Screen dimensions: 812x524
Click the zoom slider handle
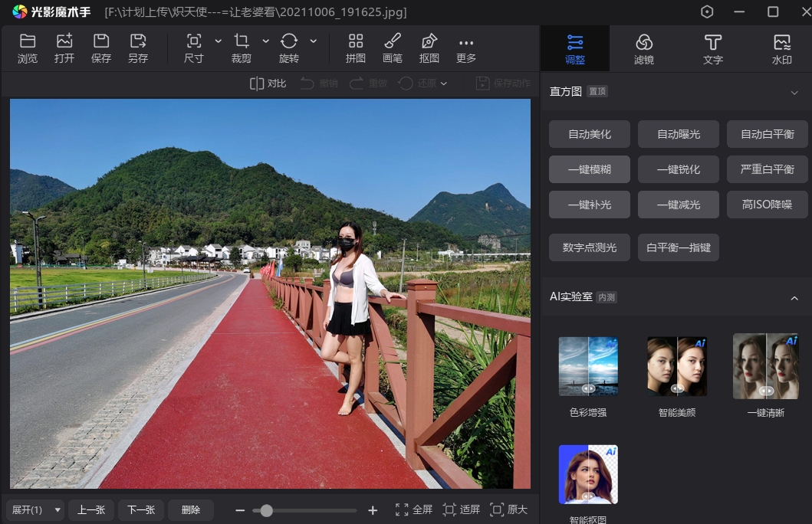click(x=266, y=510)
